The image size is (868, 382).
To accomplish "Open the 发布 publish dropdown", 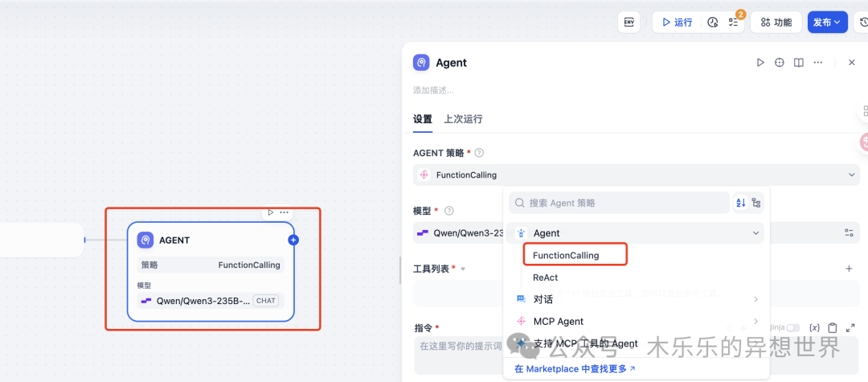I will 827,23.
